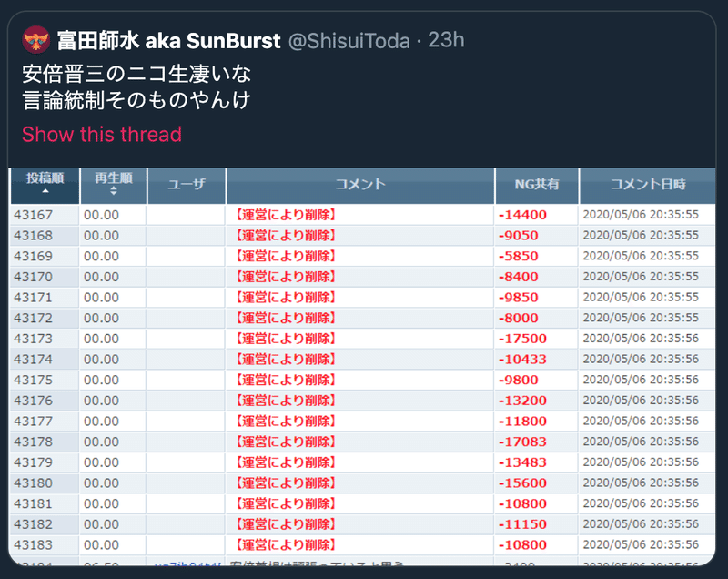This screenshot has height=579, width=728.
Task: Select row number 43183
Action: [x=33, y=545]
